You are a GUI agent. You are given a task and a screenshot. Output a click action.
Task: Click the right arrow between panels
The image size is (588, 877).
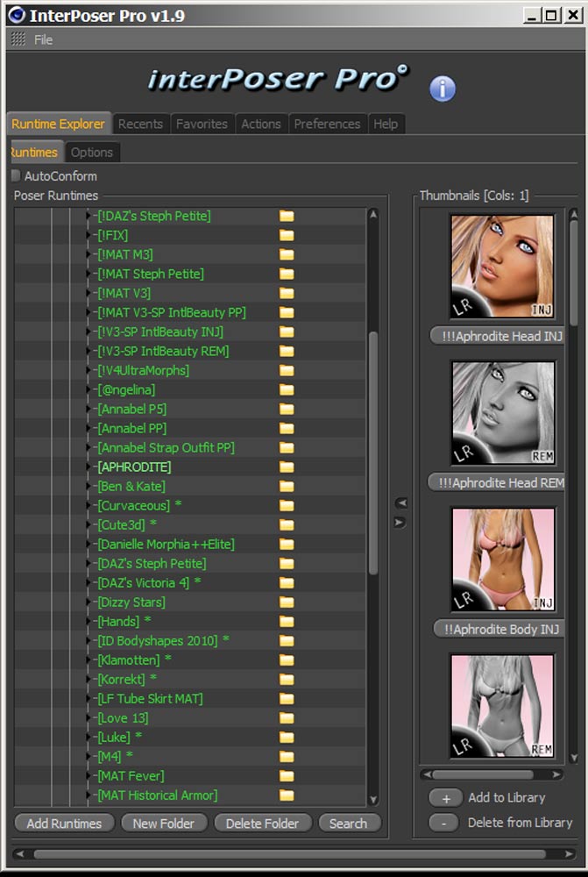click(400, 523)
